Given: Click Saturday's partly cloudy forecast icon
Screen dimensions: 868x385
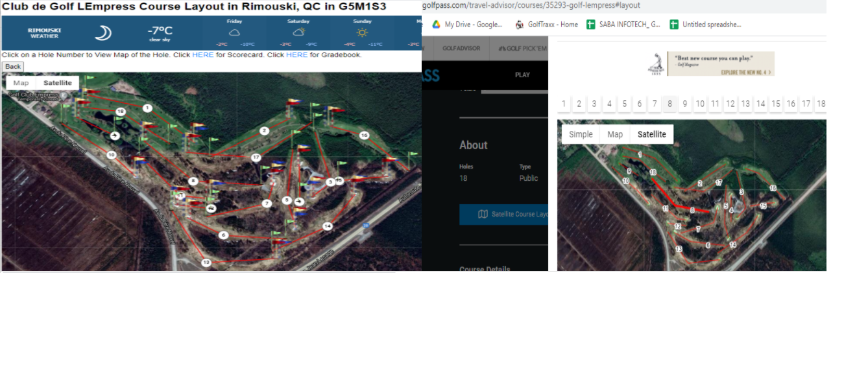Looking at the screenshot, I should (x=299, y=32).
